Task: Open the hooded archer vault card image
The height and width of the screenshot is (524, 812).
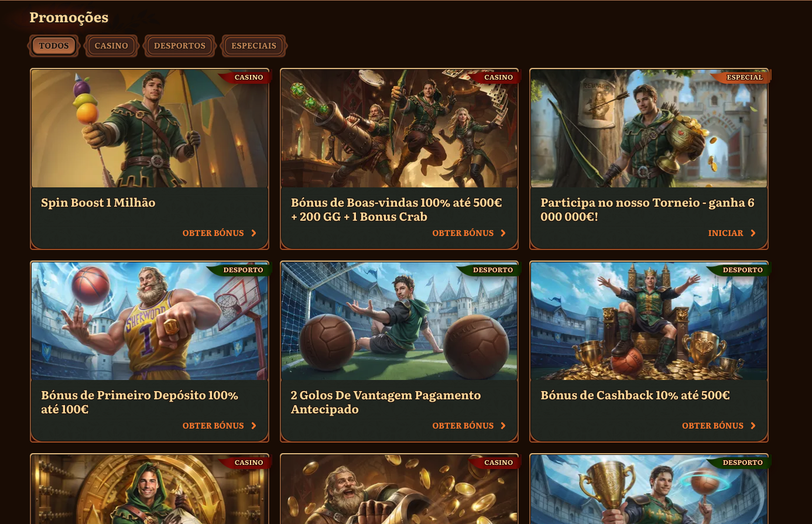Action: click(149, 489)
